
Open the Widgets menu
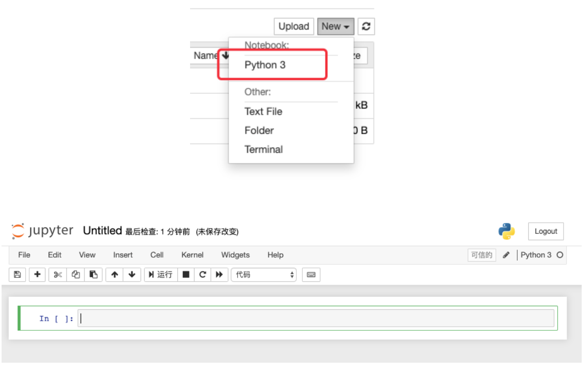[236, 255]
